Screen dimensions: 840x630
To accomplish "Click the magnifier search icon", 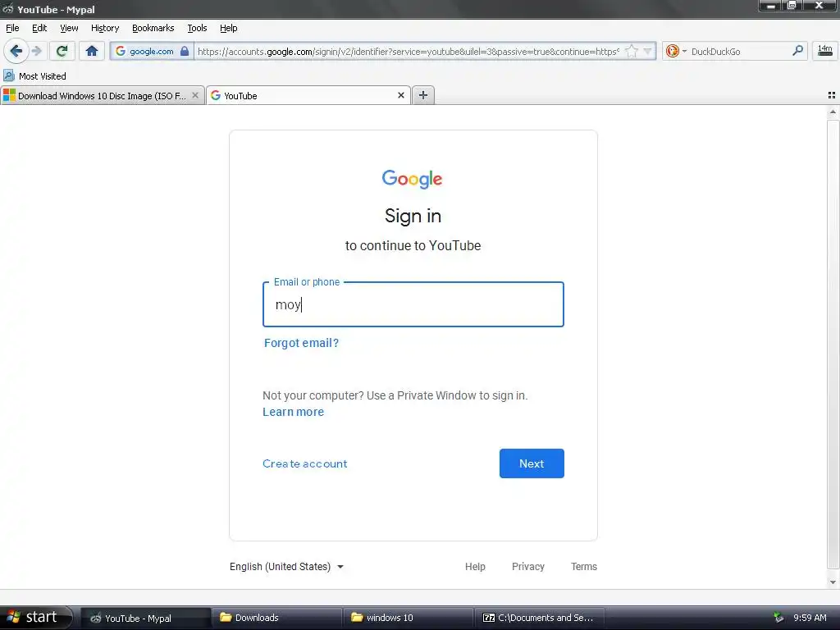I will pos(797,51).
